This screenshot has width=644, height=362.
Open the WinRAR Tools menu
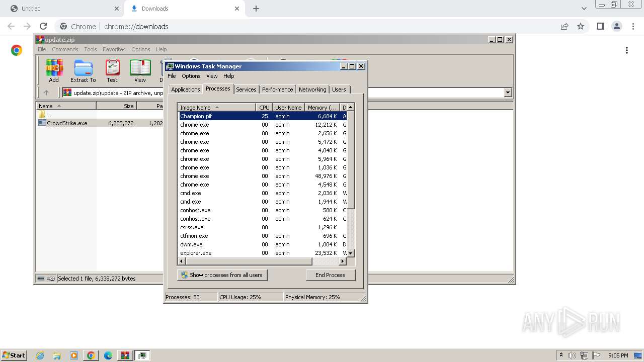[x=91, y=49]
